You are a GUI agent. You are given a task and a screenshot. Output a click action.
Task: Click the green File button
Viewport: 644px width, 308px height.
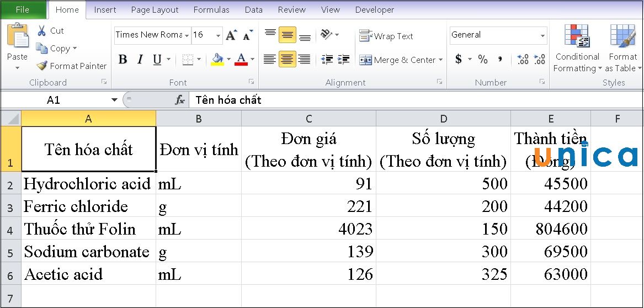click(23, 10)
